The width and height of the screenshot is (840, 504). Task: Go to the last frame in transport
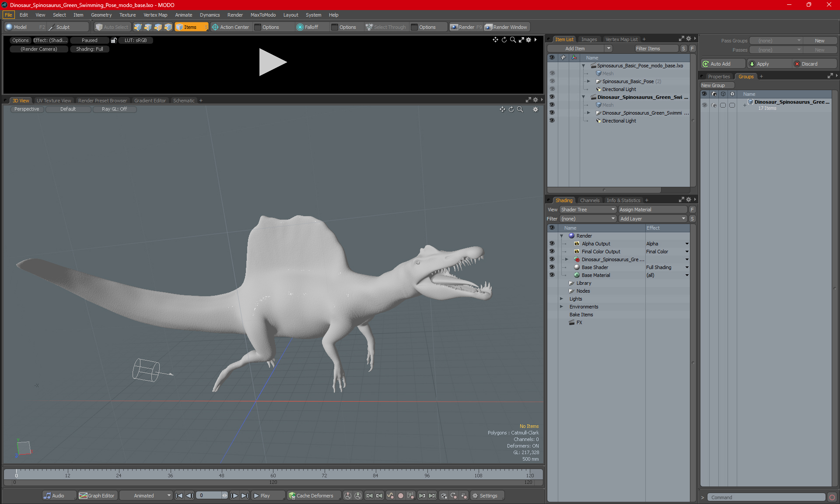(245, 496)
